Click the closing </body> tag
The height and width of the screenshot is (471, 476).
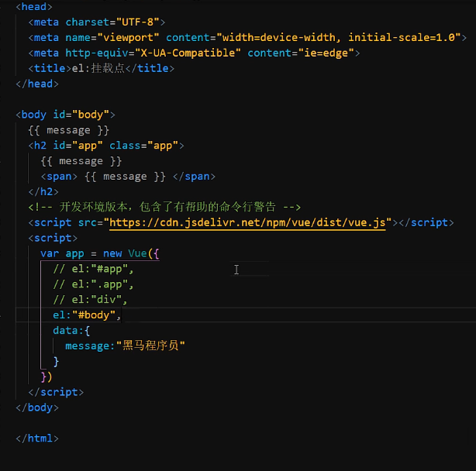37,407
